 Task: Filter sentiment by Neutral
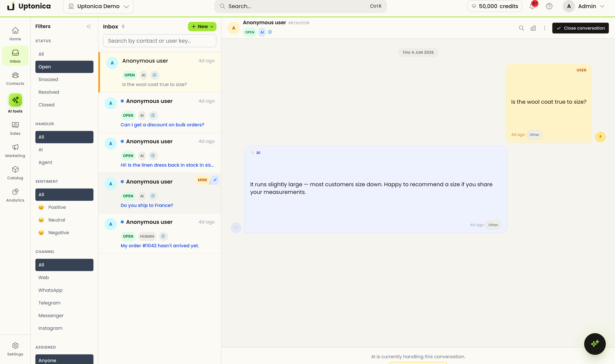pyautogui.click(x=64, y=220)
